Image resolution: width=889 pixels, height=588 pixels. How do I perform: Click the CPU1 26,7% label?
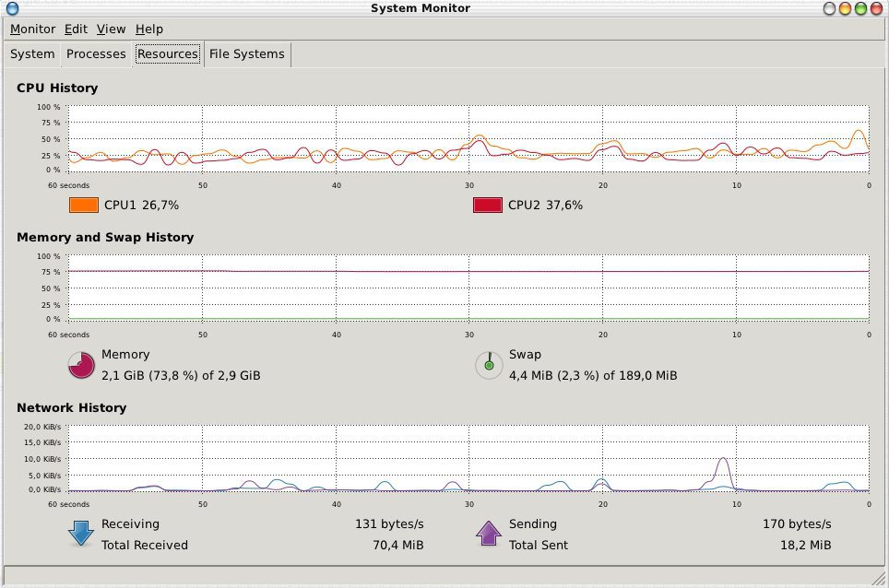pos(142,206)
